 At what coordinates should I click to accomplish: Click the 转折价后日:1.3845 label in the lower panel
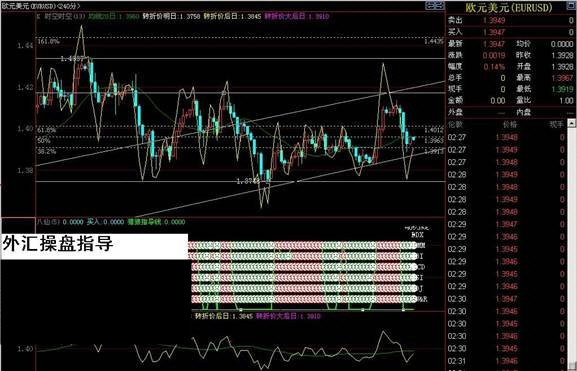[224, 316]
